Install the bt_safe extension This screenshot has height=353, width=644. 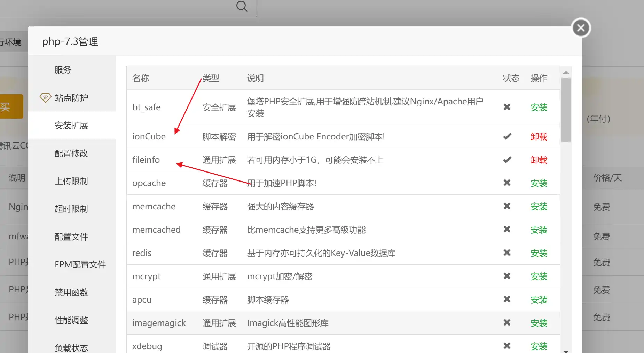tap(539, 107)
